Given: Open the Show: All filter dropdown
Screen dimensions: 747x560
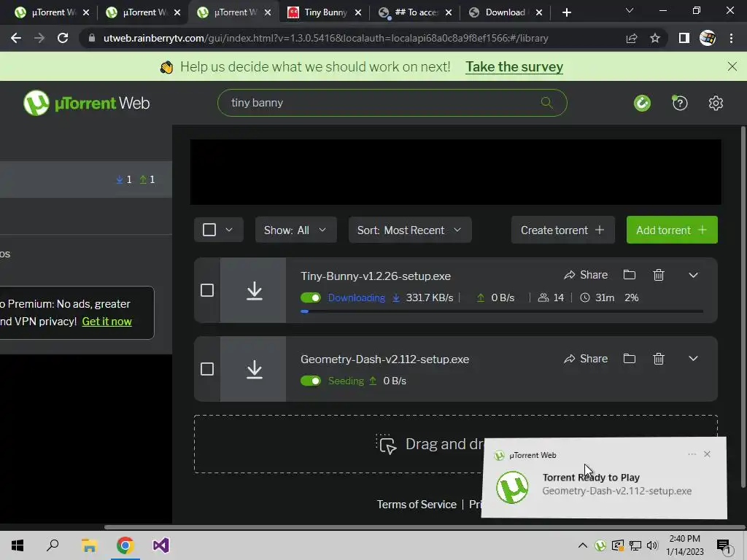Looking at the screenshot, I should (296, 230).
